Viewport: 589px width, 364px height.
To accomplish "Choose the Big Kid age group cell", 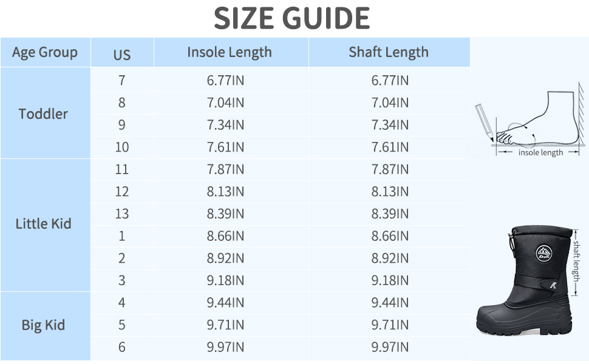I will pos(44,325).
